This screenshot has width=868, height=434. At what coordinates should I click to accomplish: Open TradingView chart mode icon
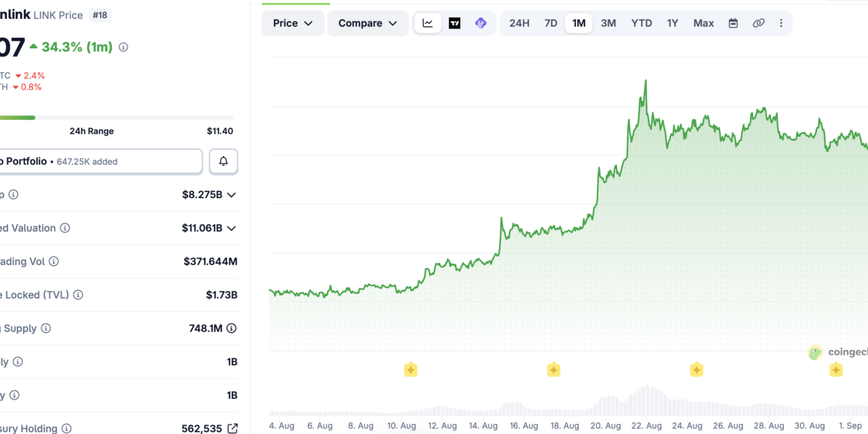click(454, 23)
